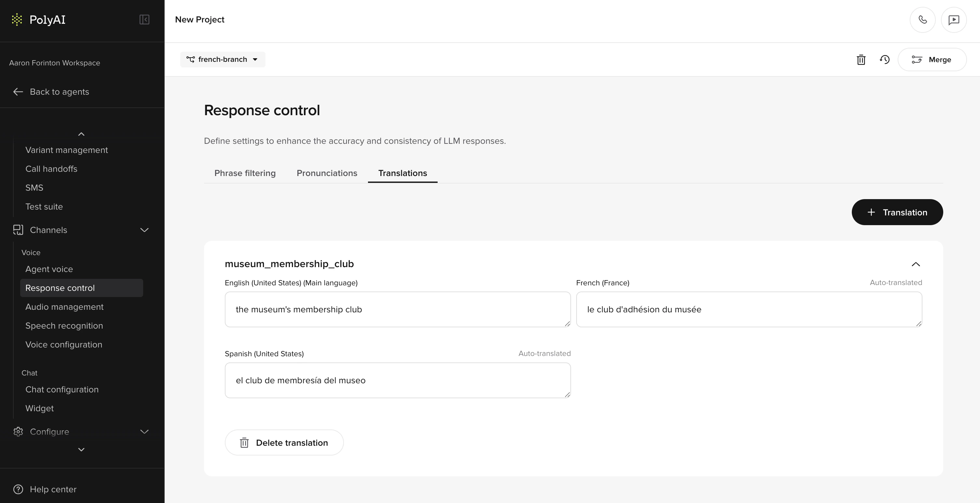The height and width of the screenshot is (503, 980).
Task: Click Delete translation
Action: click(284, 442)
